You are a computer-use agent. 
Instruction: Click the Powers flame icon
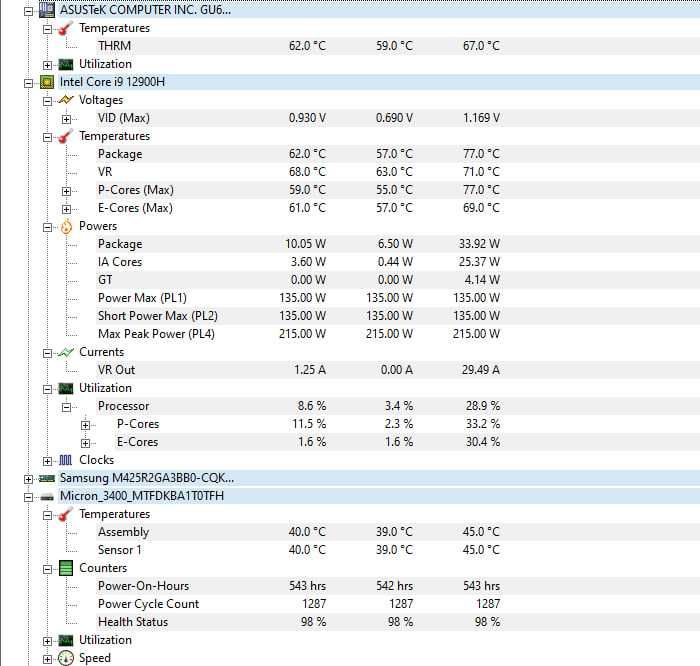click(x=66, y=227)
